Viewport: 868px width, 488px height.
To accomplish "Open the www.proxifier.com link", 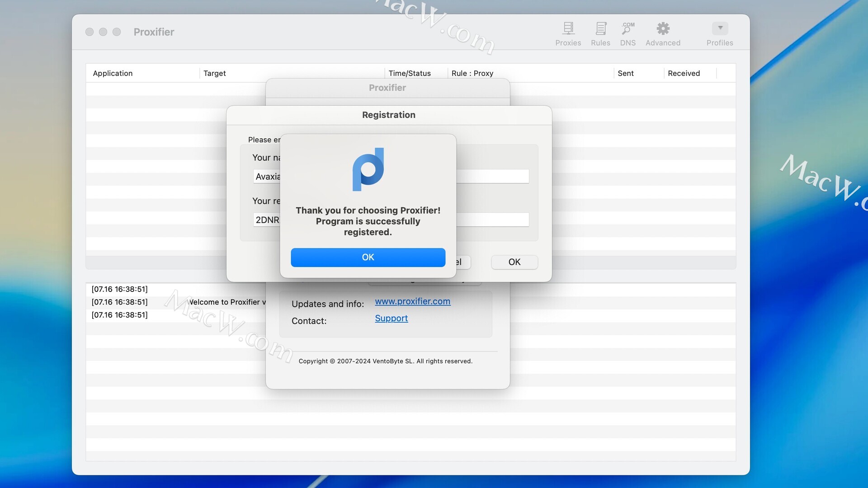I will click(x=412, y=301).
